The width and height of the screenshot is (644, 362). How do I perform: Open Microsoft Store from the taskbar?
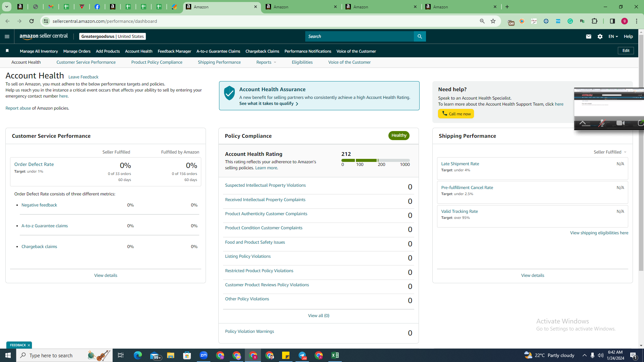pyautogui.click(x=187, y=355)
